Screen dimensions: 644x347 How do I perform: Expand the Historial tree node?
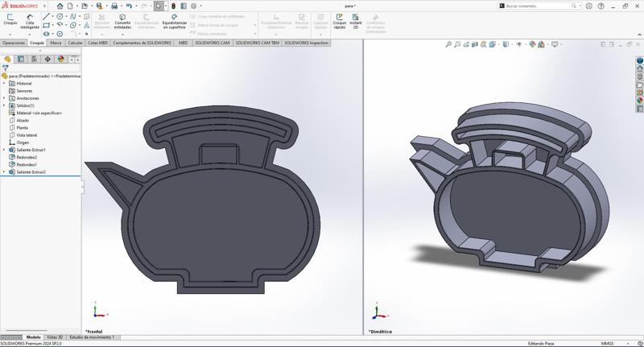4,83
